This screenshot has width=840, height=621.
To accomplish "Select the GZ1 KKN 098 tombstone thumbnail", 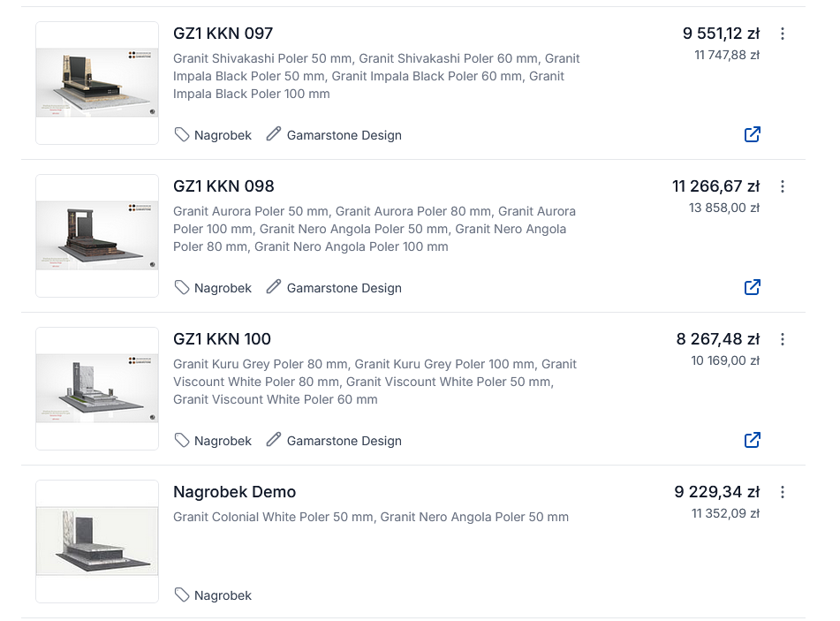I will coord(97,236).
